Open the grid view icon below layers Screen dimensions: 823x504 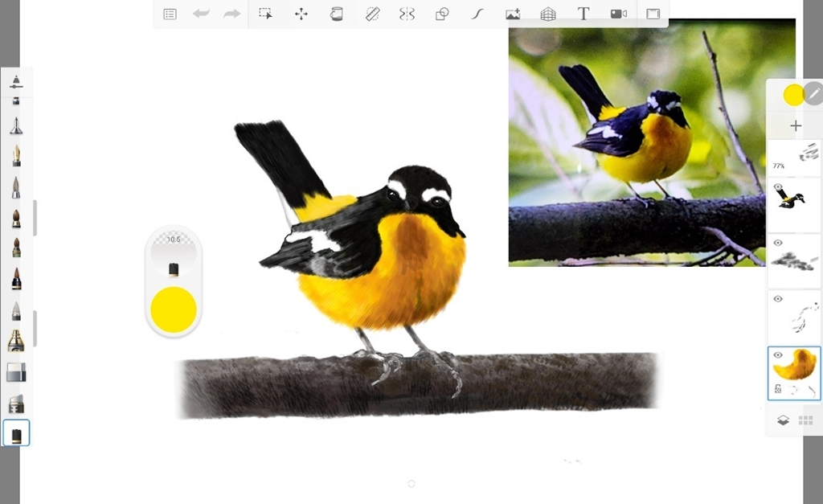805,420
